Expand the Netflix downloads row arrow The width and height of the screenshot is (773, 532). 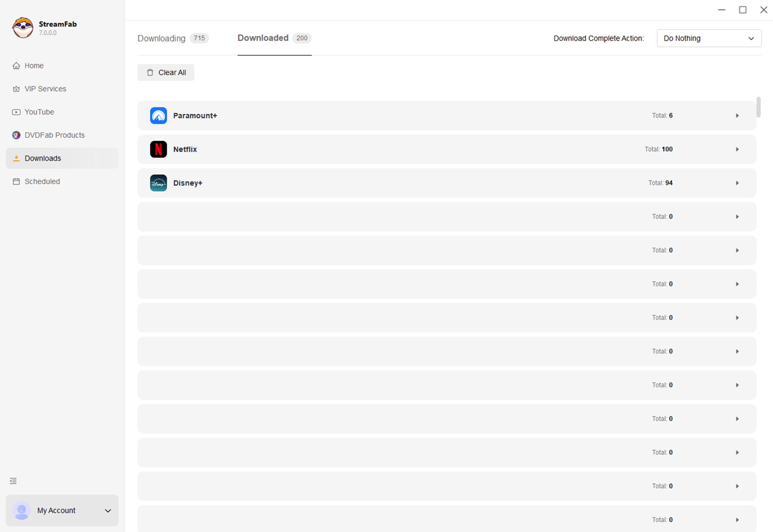tap(737, 149)
